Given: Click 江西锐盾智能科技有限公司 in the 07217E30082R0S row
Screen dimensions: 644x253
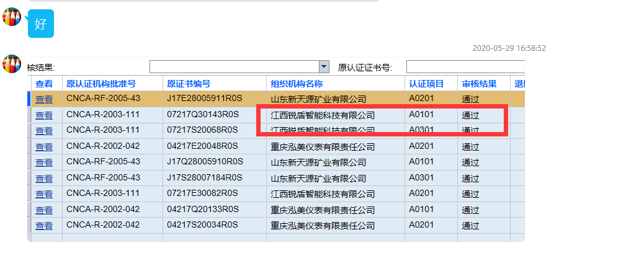Looking at the screenshot, I should pos(323,194).
